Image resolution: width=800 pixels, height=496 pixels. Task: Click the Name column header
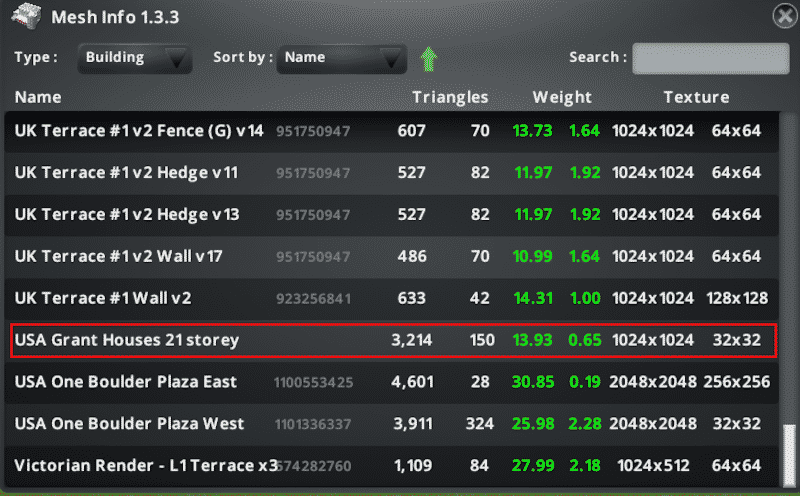pyautogui.click(x=38, y=97)
